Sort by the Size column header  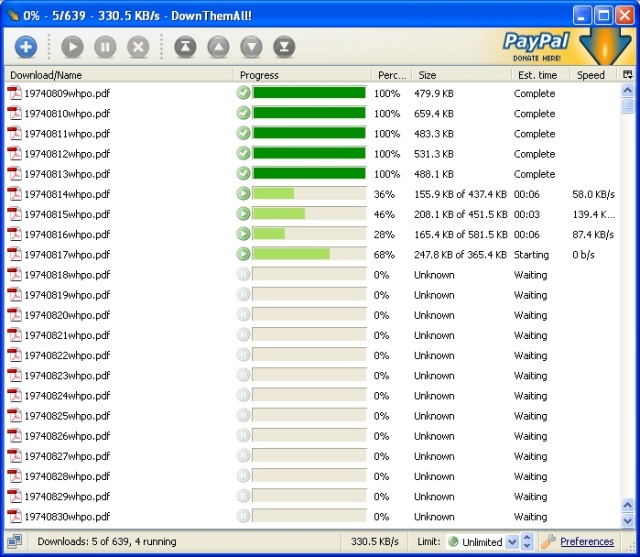tap(461, 75)
